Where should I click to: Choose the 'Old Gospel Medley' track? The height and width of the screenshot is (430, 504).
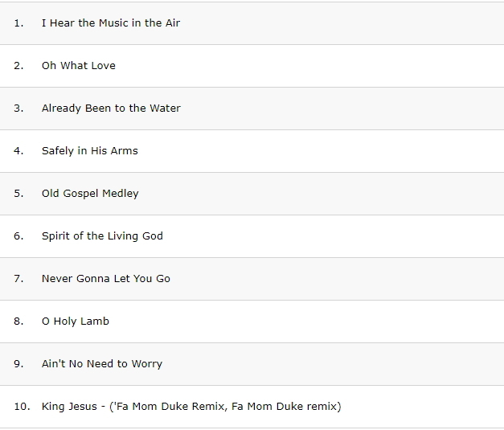[x=90, y=194]
